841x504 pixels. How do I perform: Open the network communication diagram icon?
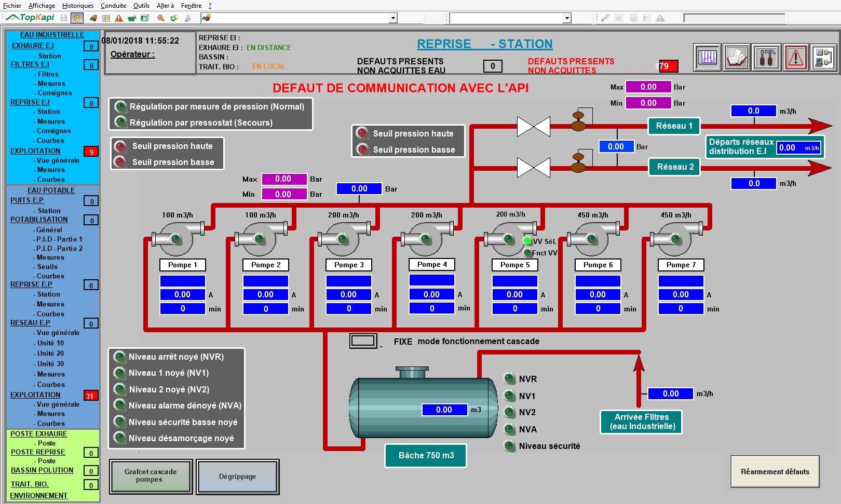tap(824, 57)
